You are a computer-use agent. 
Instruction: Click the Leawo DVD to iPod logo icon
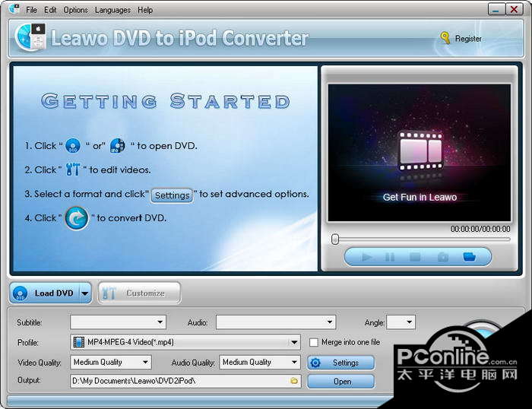[31, 37]
